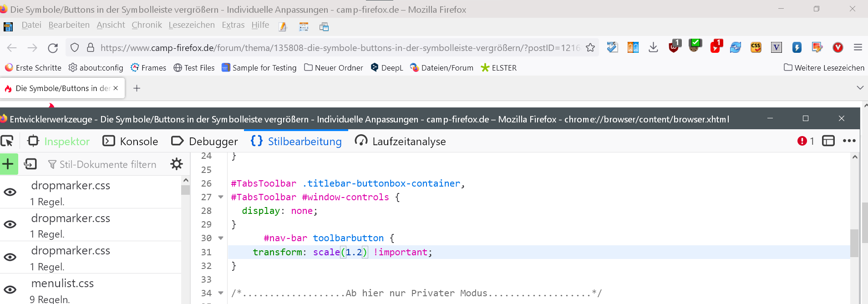Toggle visibility of third dropmarker.css sheet
This screenshot has width=868, height=304.
10,257
